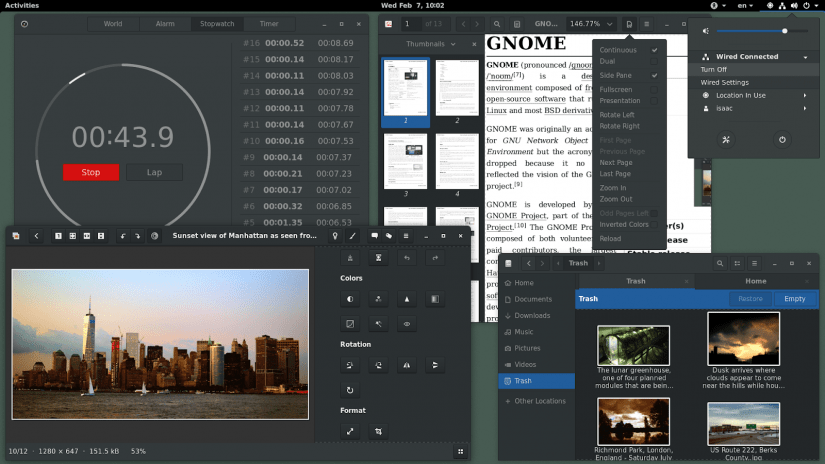Click the volume slider in system menu
The height and width of the screenshot is (464, 825).
(762, 31)
